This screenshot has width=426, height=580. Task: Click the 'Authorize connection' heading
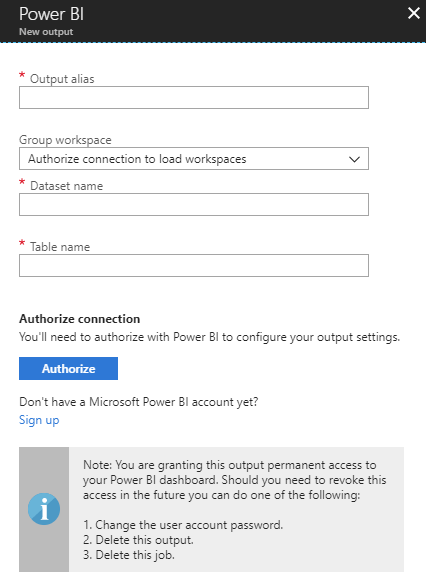point(80,319)
